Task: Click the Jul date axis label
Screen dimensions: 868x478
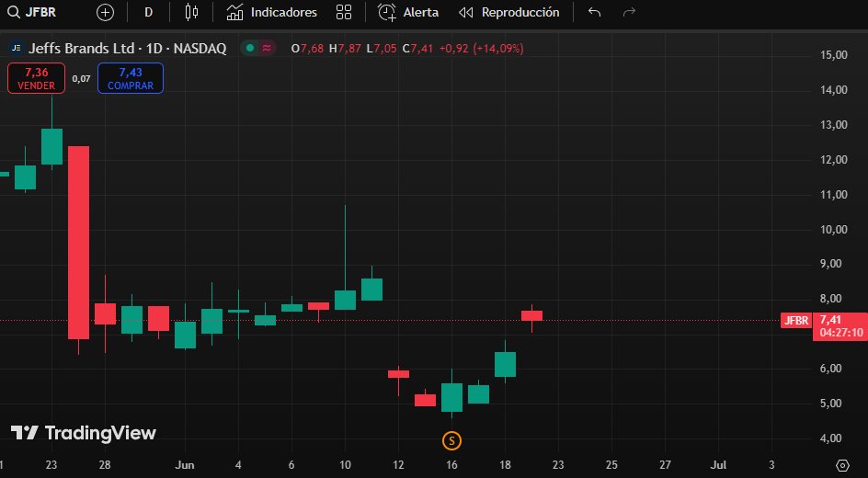Action: pos(718,465)
